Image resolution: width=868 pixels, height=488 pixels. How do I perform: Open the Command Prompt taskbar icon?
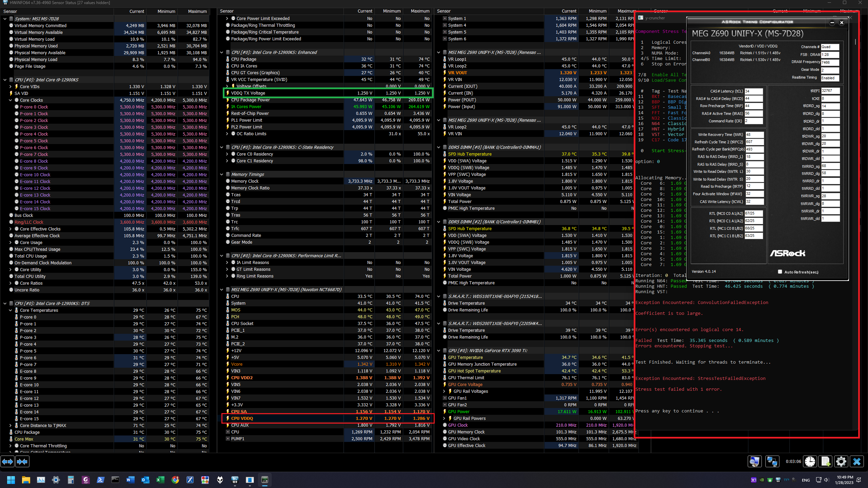[x=116, y=480]
